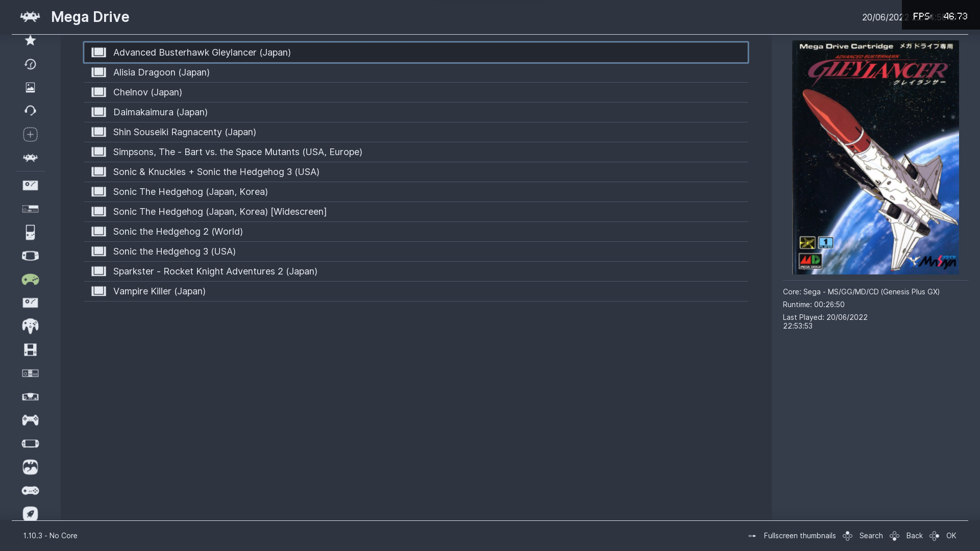Click the Back control
The image size is (980, 551).
(914, 536)
